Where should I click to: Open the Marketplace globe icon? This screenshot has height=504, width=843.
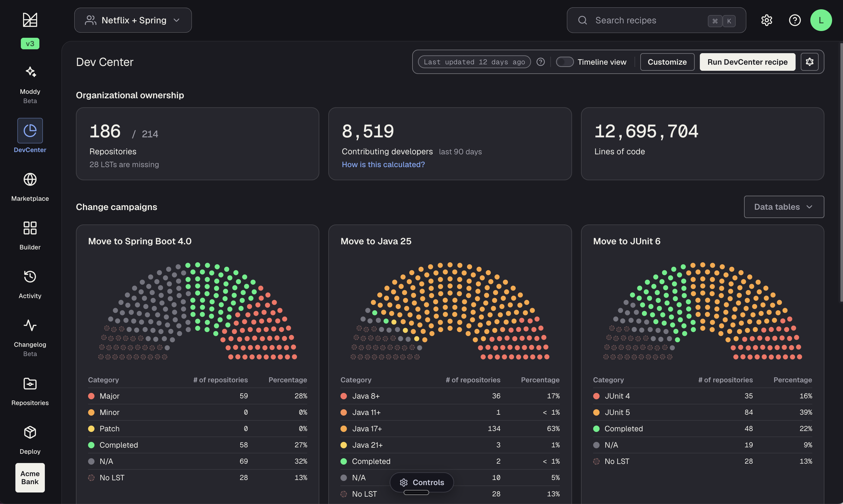30,179
